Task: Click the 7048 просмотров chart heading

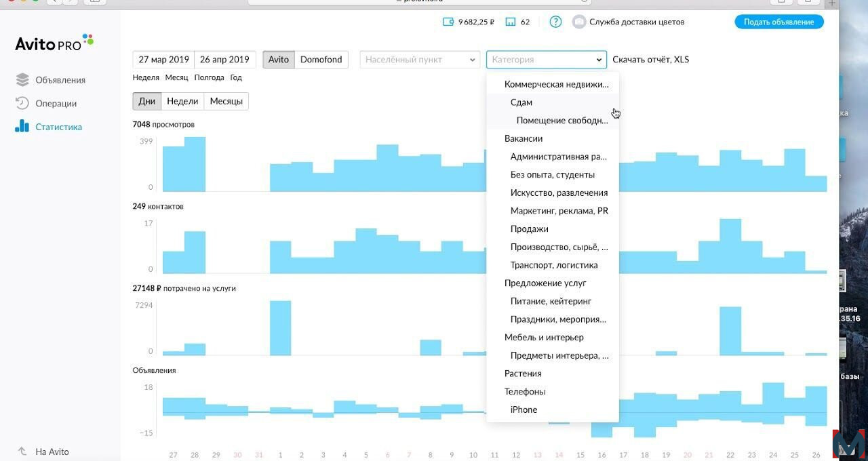Action: [x=163, y=125]
